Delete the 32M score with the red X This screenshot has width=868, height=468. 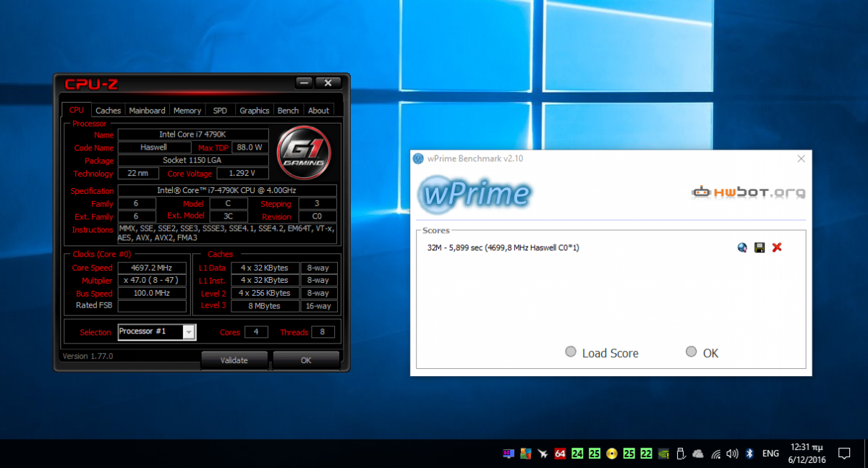coord(777,247)
